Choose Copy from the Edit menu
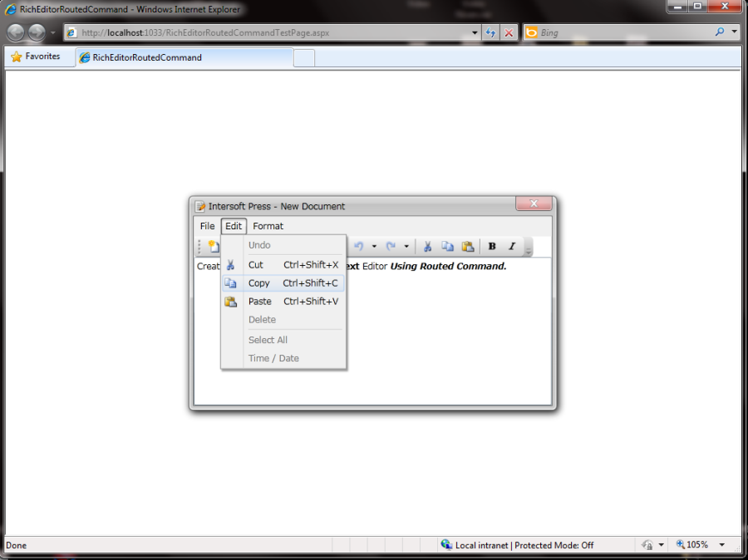748x560 pixels. click(x=283, y=282)
